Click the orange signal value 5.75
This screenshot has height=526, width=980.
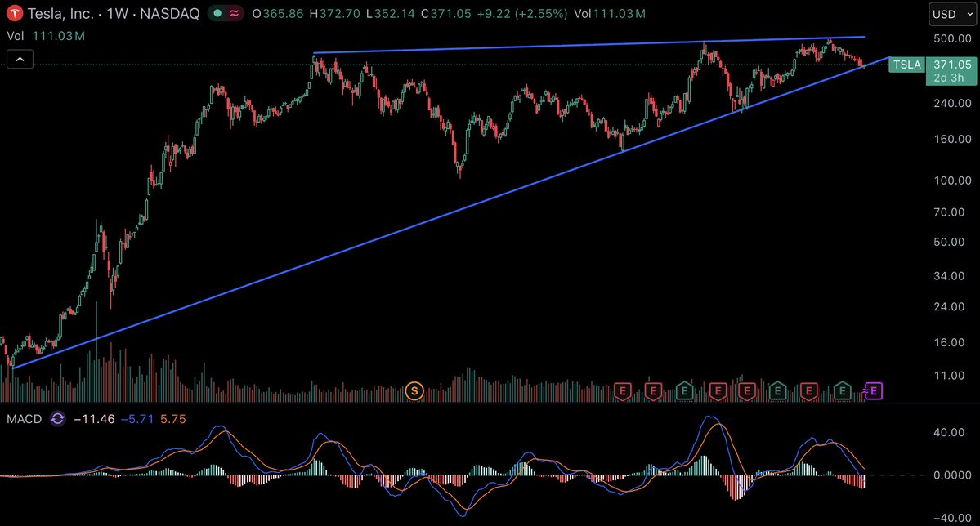(173, 419)
